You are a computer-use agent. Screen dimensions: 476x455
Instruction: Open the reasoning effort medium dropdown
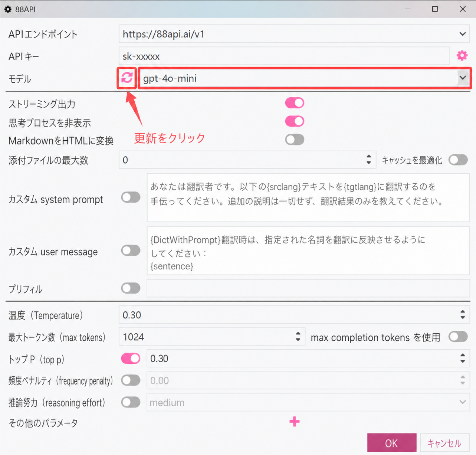coord(463,402)
